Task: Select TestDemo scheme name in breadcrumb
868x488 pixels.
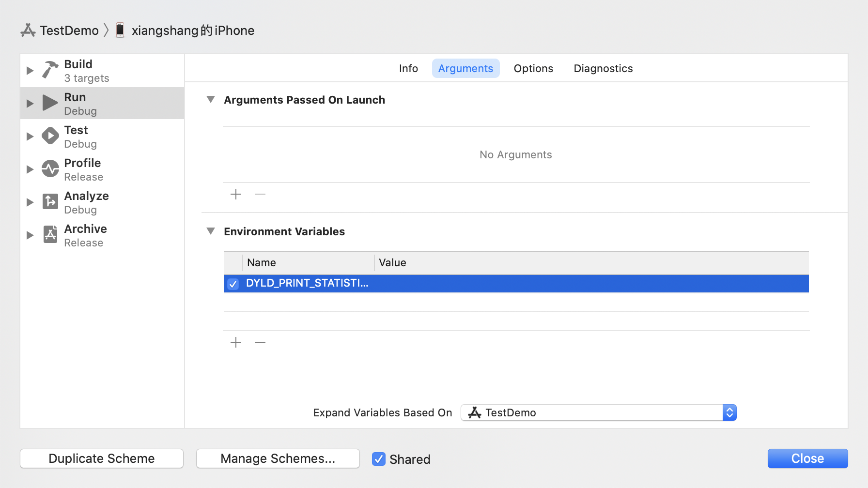Action: (x=69, y=30)
